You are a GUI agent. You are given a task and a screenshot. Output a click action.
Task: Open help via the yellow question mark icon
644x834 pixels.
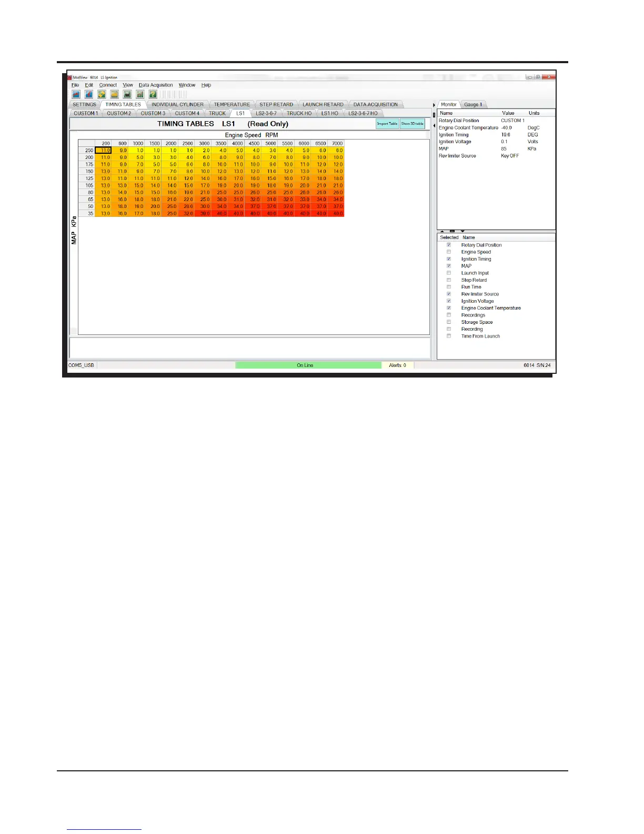point(153,94)
